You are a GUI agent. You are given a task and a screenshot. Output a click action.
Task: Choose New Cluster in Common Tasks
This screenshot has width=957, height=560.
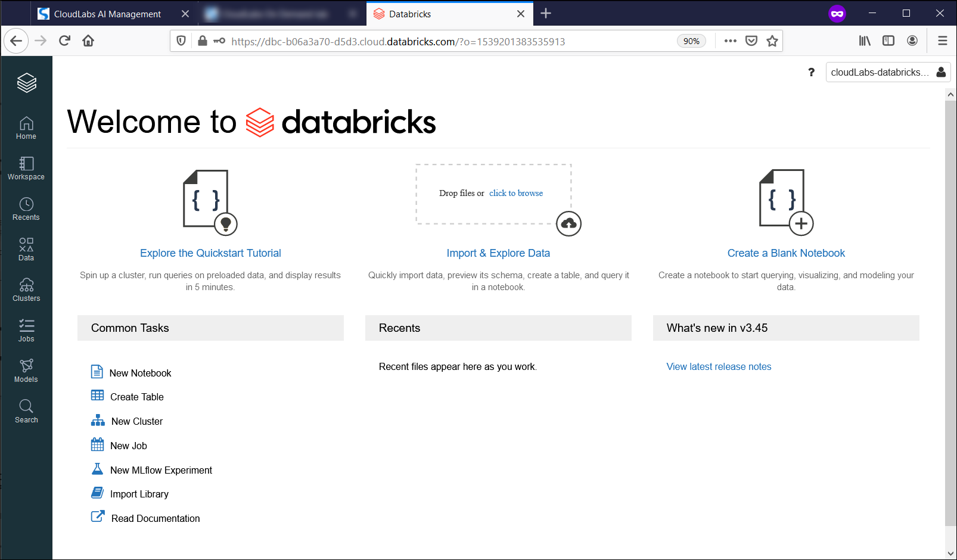(x=137, y=421)
